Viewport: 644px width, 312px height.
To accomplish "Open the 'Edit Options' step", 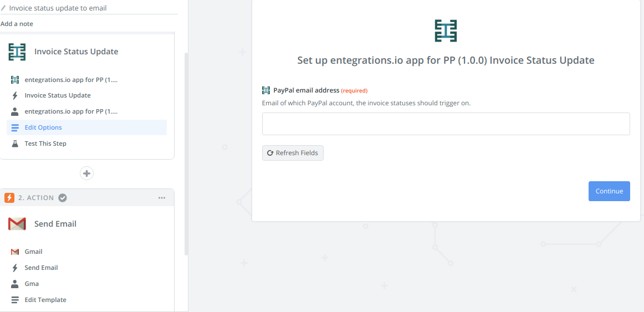I will 86,127.
